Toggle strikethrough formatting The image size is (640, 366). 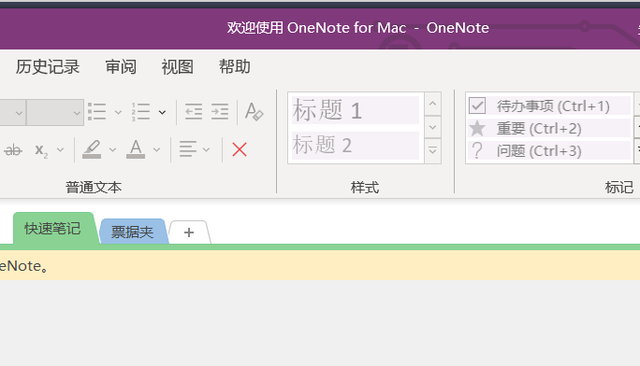pos(13,150)
